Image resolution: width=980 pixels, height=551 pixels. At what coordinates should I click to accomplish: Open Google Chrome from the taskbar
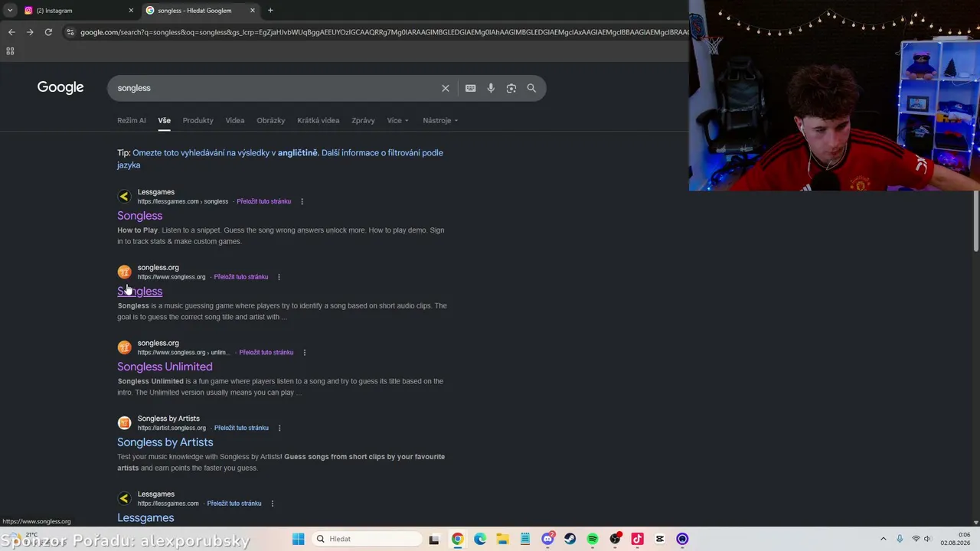click(457, 539)
